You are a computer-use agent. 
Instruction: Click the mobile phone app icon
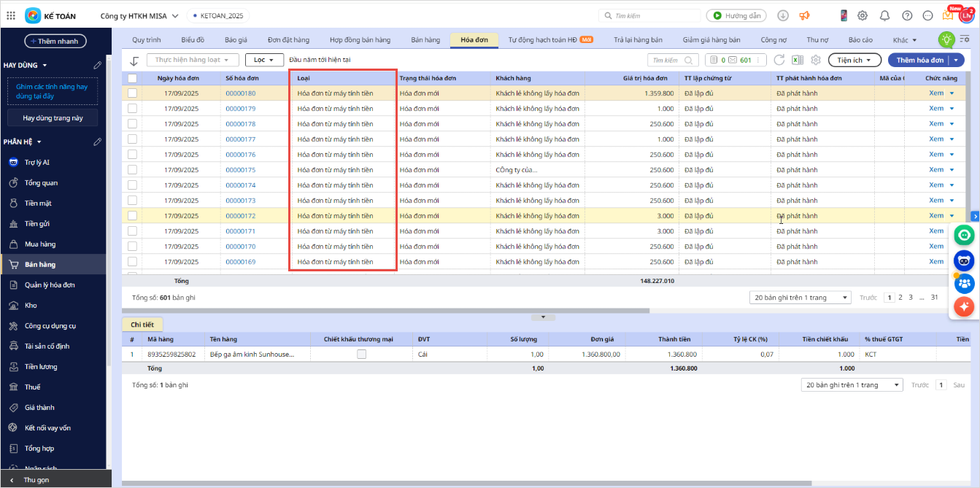[844, 15]
